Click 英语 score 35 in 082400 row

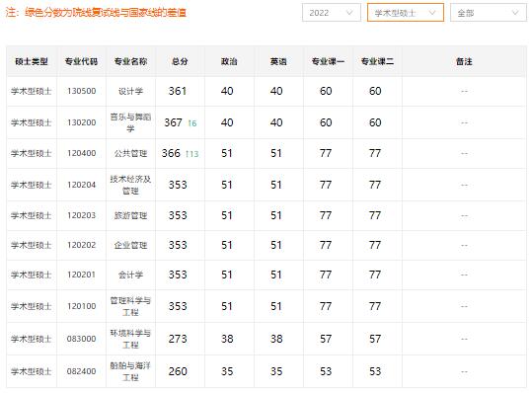(x=276, y=371)
